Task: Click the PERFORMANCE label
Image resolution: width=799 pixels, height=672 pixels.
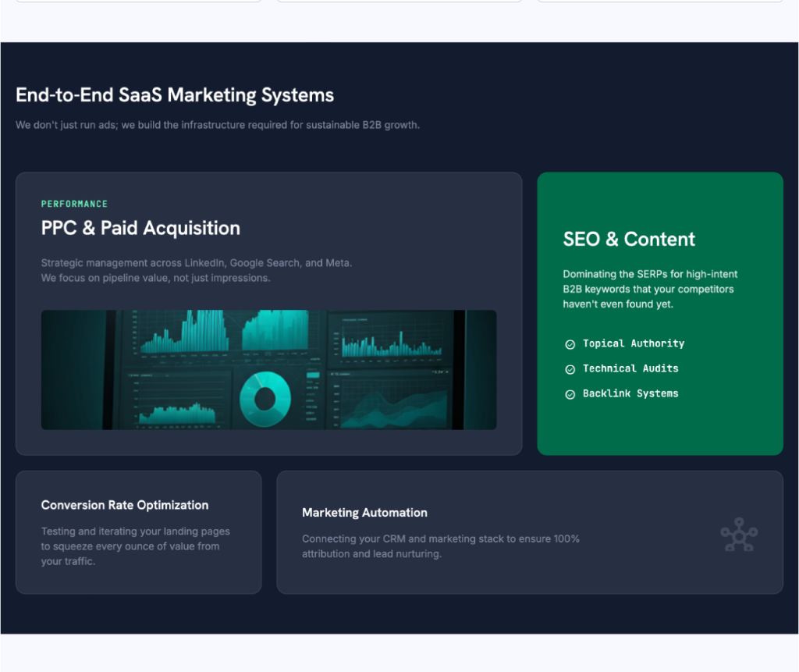Action: (74, 204)
